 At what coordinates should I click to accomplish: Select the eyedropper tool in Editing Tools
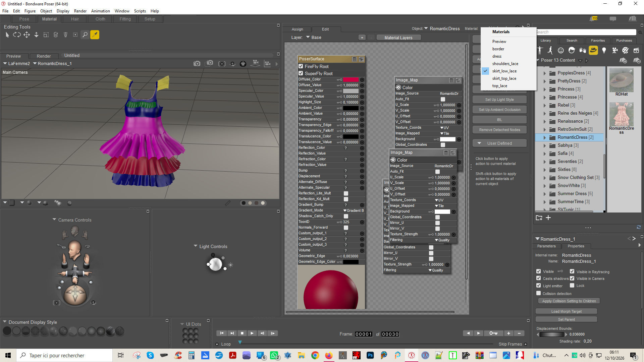coord(95,35)
